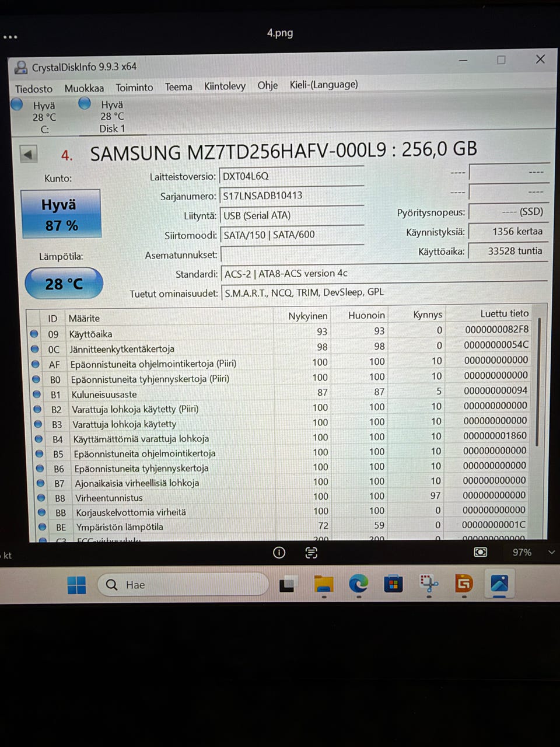Open the Toiminto menu
The height and width of the screenshot is (747, 560).
point(134,88)
